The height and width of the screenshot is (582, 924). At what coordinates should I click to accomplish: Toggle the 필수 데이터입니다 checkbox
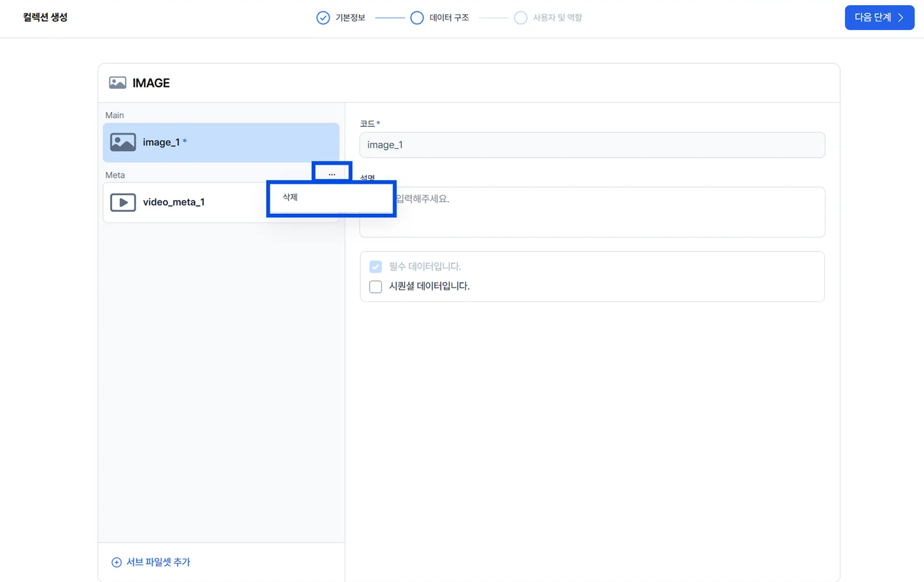tap(375, 266)
